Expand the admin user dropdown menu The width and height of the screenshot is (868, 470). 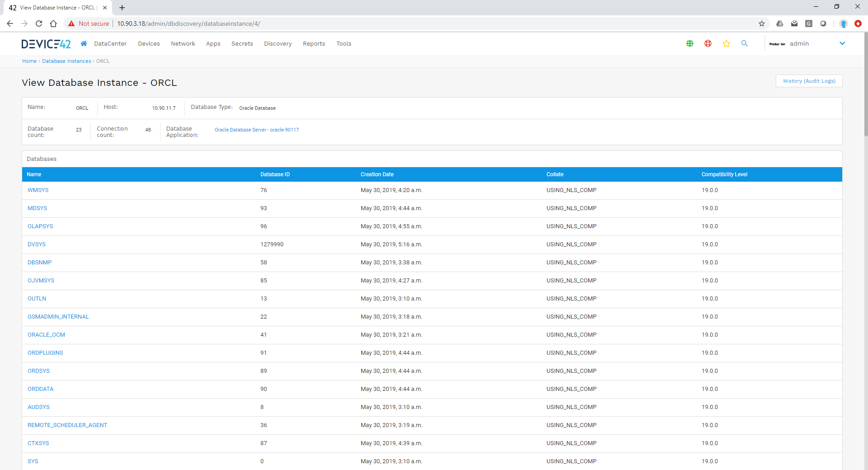[842, 43]
